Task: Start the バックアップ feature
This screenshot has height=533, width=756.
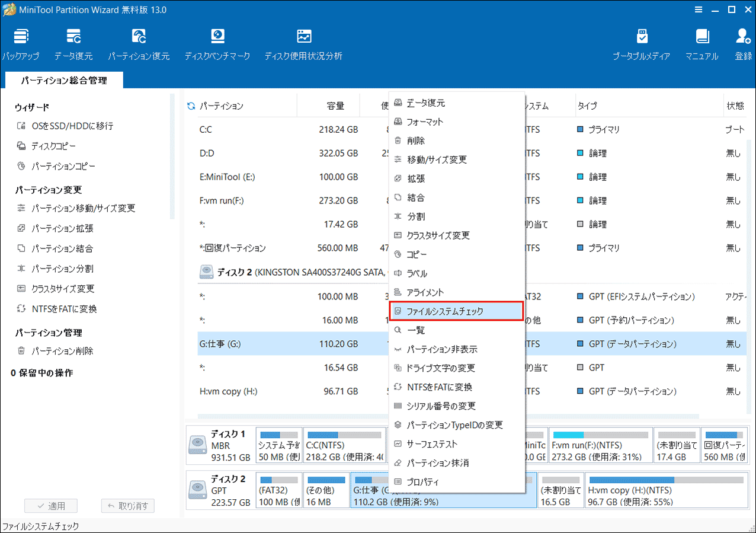Action: tap(20, 42)
